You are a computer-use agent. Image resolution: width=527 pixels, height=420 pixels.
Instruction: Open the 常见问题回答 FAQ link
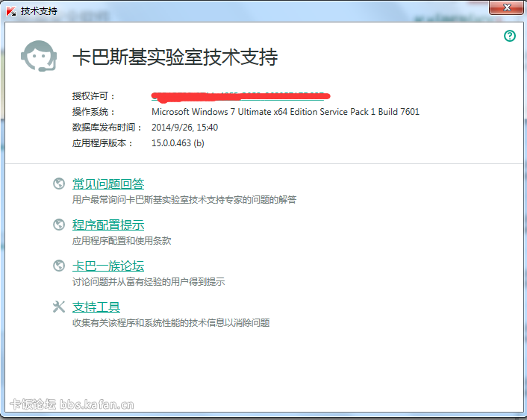point(108,184)
